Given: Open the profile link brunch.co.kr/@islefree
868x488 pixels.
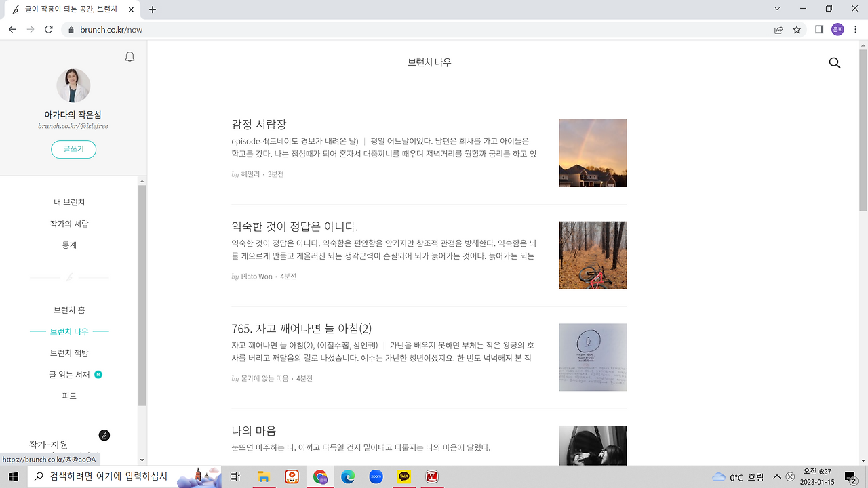Looking at the screenshot, I should 73,125.
